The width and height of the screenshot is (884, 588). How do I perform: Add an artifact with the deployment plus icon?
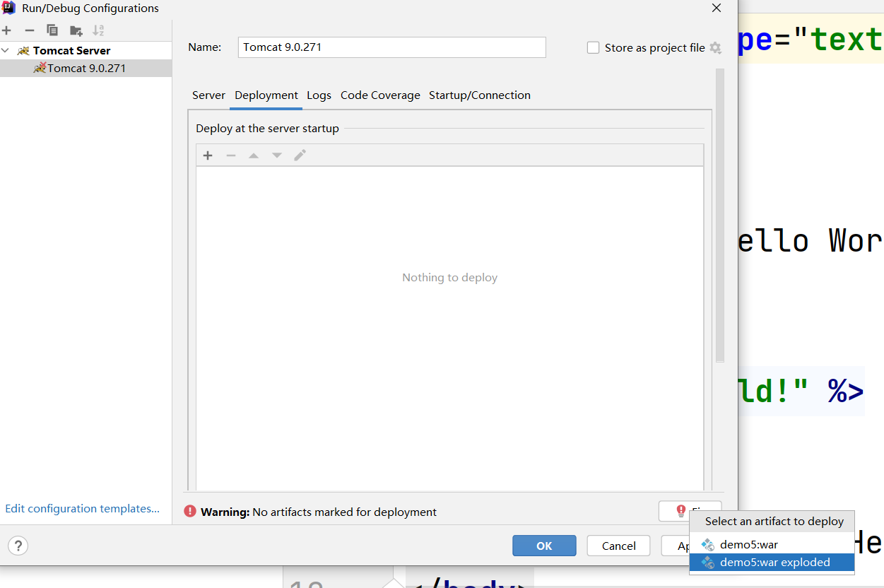click(208, 155)
